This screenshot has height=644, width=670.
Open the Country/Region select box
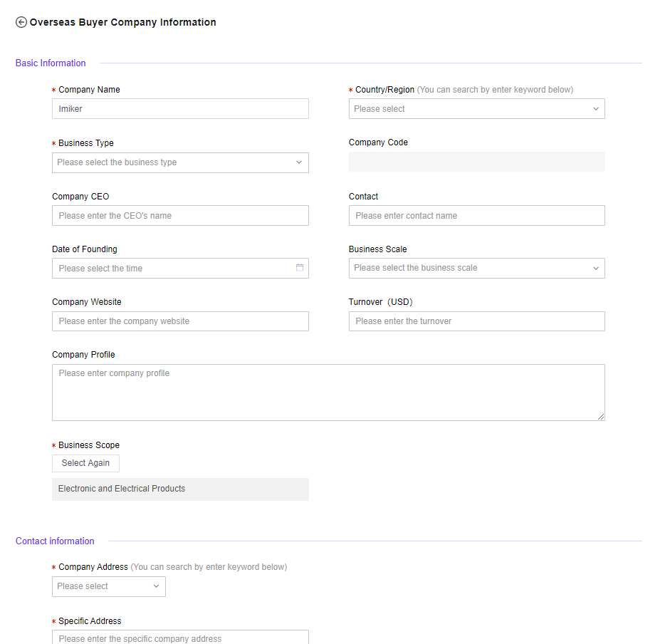tap(470, 109)
